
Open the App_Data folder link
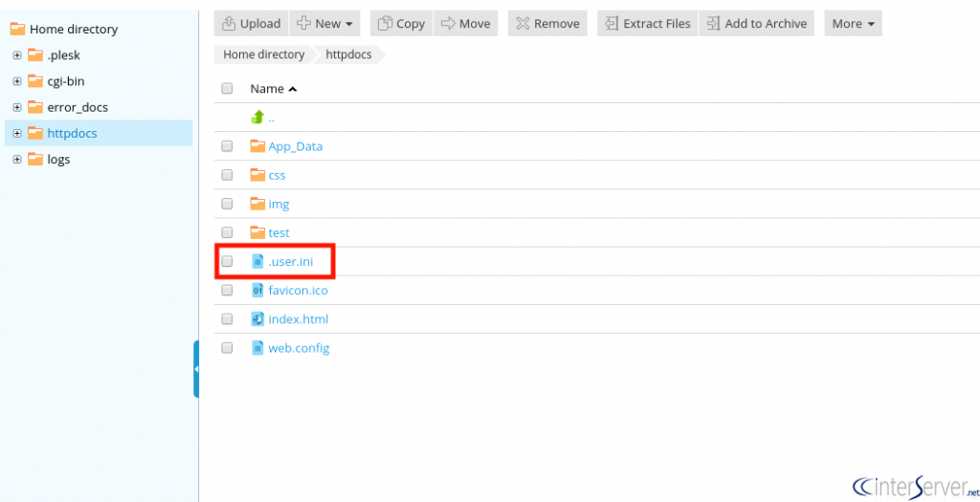(x=296, y=146)
